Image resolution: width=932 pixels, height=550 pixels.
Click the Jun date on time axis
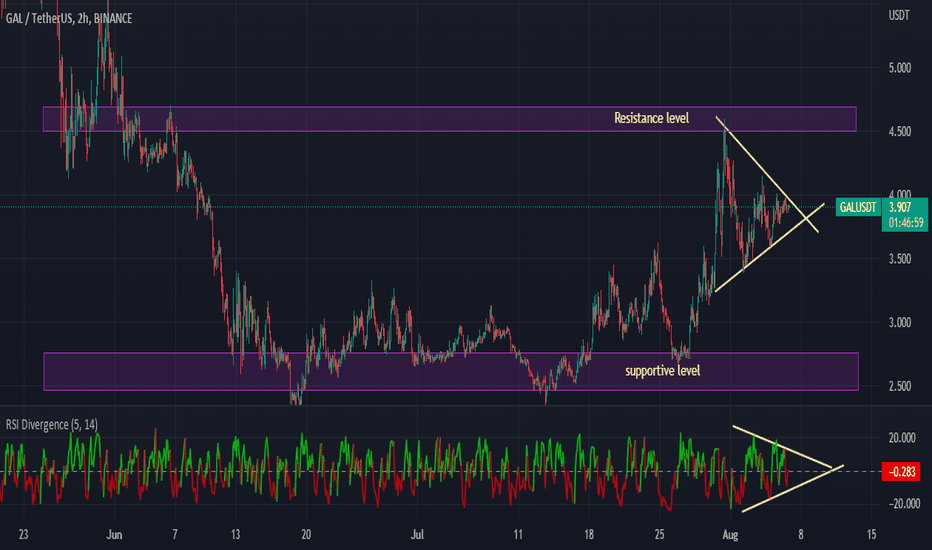[114, 535]
